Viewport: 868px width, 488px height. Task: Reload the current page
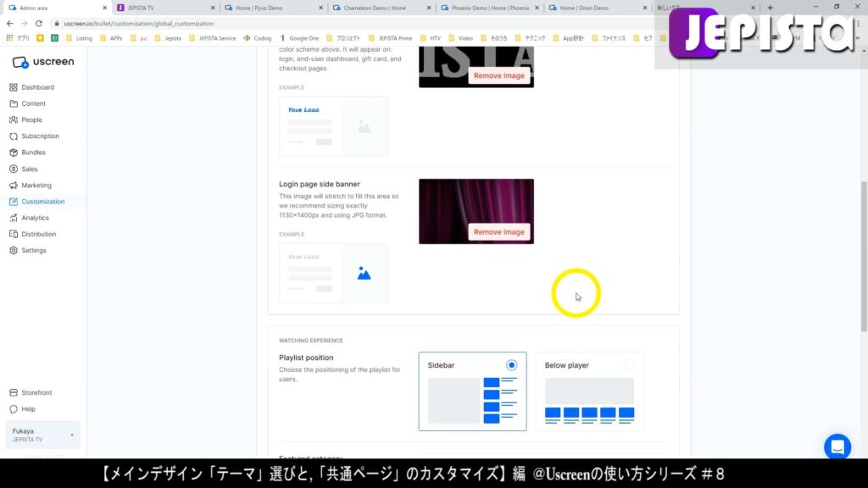(39, 24)
